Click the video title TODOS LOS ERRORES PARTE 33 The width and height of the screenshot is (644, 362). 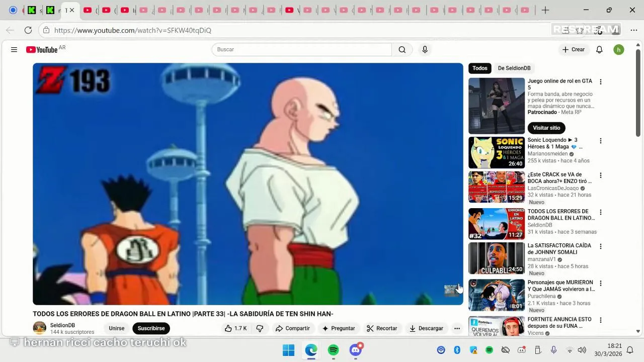pyautogui.click(x=183, y=314)
